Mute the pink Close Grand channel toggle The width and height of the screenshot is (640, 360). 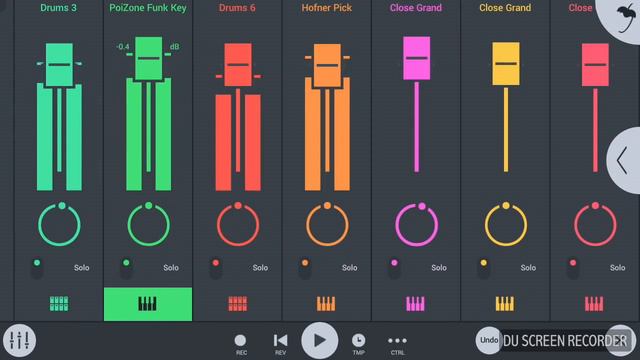(394, 268)
